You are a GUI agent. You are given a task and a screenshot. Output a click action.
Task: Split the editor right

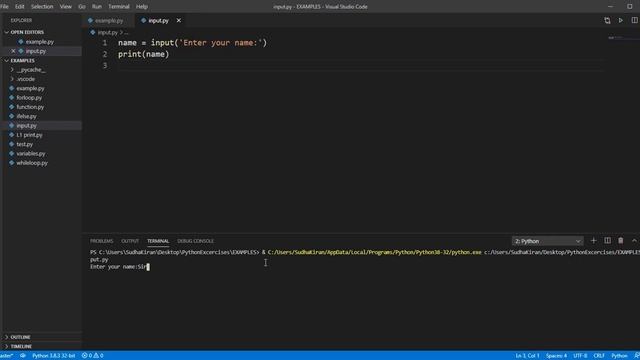pyautogui.click(x=634, y=20)
